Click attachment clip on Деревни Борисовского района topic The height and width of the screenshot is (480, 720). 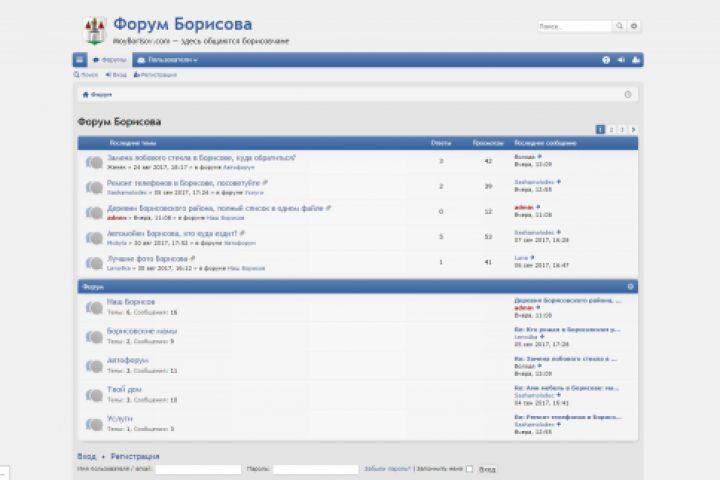coord(328,208)
